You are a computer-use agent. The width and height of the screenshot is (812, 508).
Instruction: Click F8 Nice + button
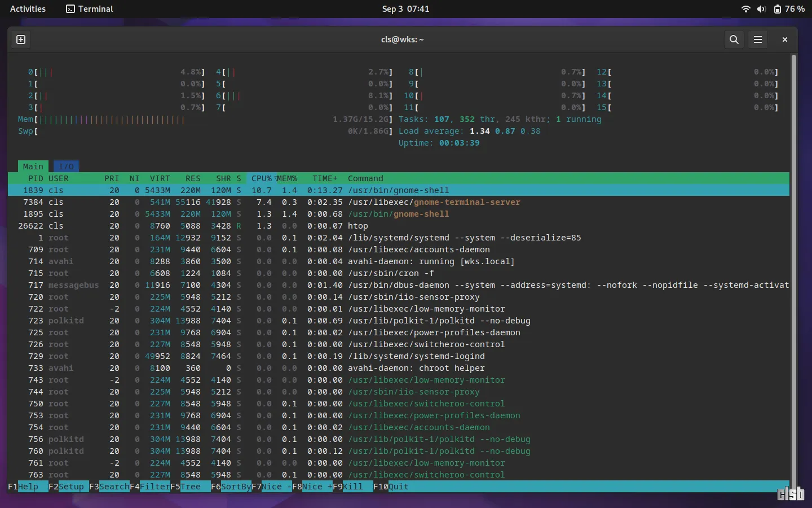(312, 487)
